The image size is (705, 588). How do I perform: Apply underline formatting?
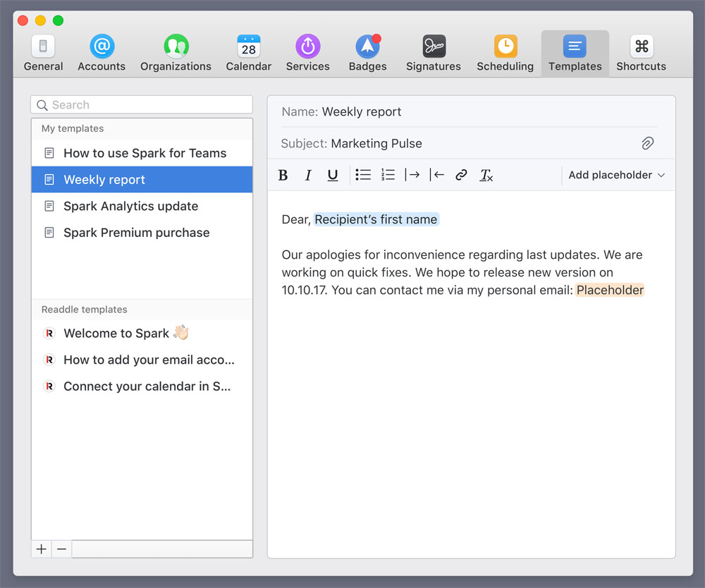tap(333, 176)
